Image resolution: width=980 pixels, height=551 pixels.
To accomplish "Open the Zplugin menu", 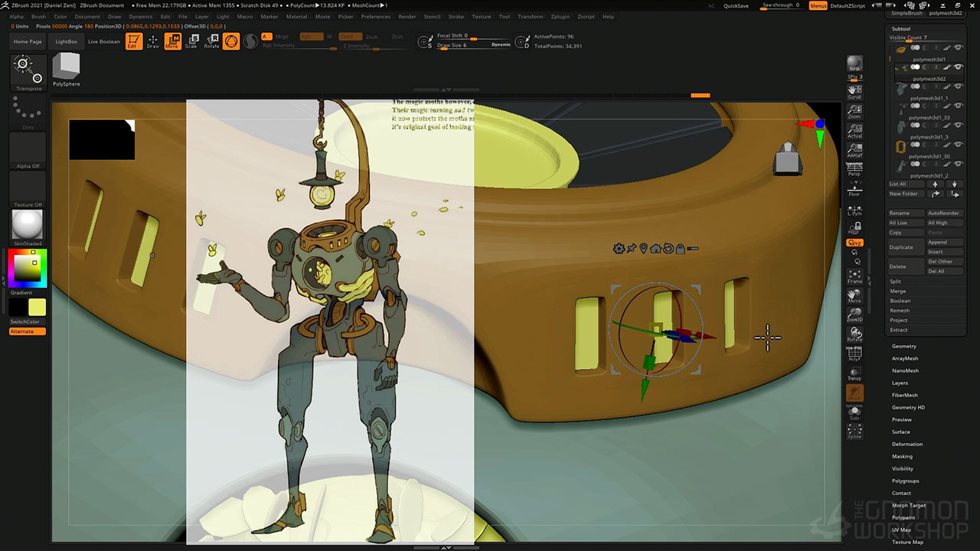I will tap(560, 16).
